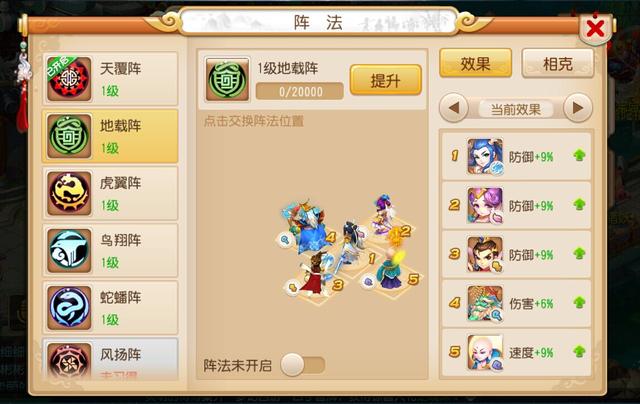Click the 0/20000 experience progress bar
The height and width of the screenshot is (404, 640).
coord(300,91)
